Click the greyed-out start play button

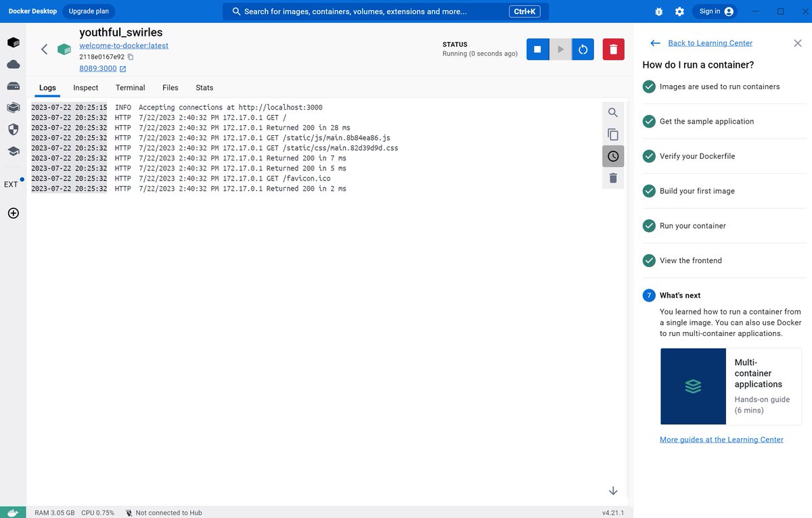(560, 49)
